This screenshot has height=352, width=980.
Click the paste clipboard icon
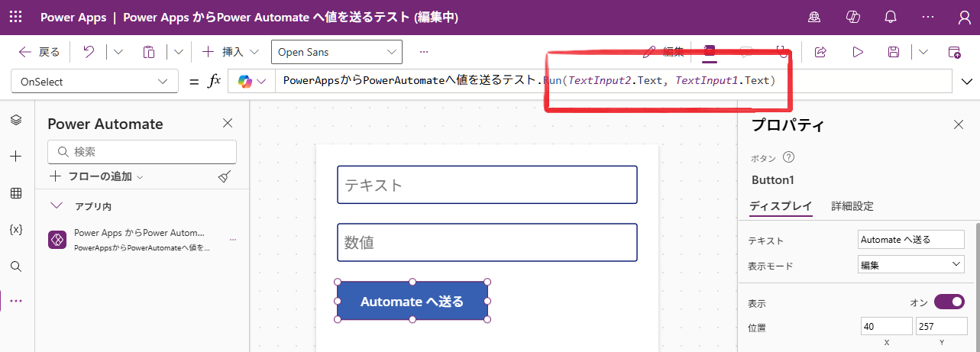pos(149,52)
